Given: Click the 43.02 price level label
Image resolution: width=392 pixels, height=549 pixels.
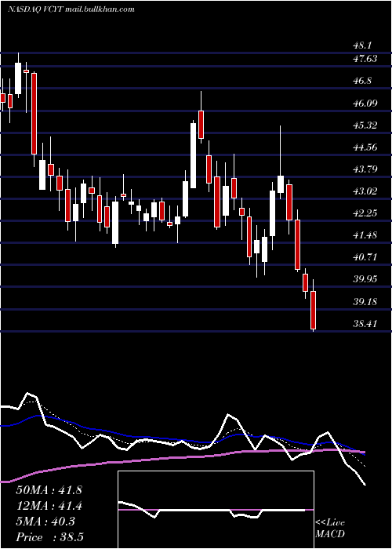Looking at the screenshot, I should point(365,191).
